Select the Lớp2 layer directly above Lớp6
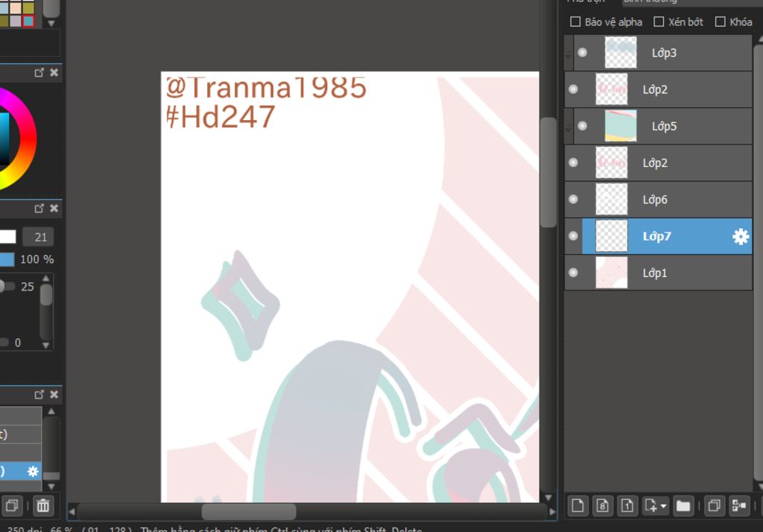 pyautogui.click(x=658, y=162)
